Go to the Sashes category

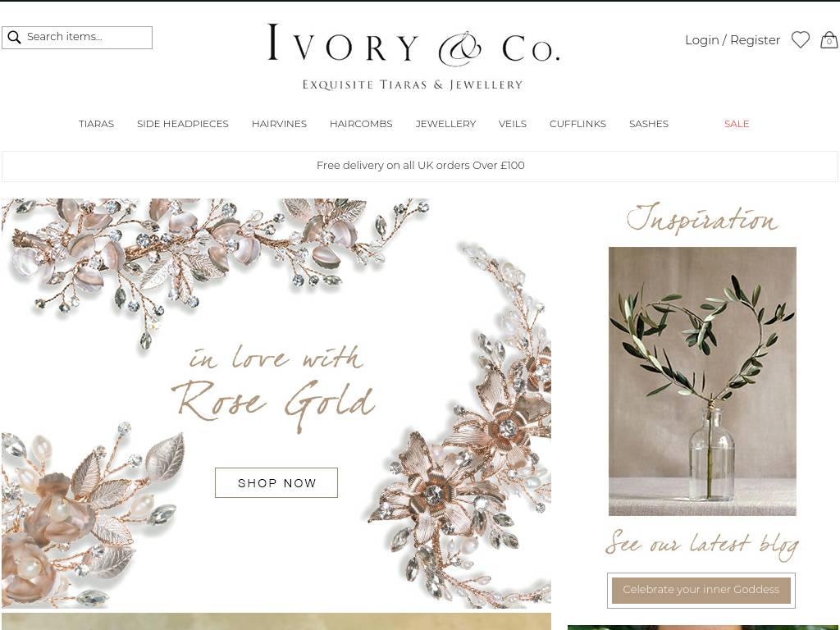click(649, 124)
